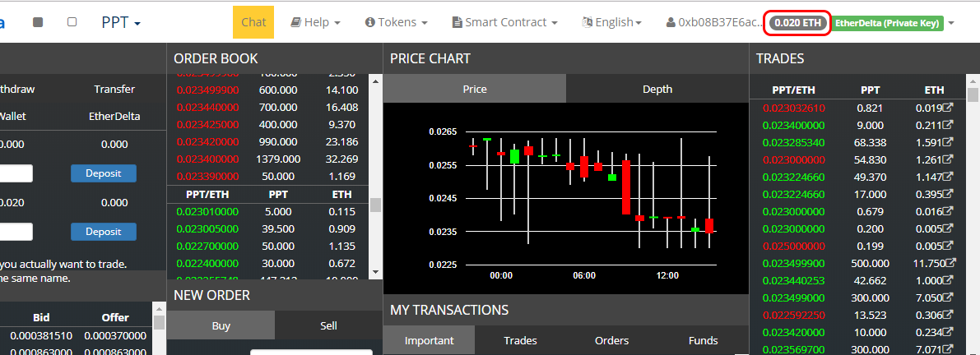Expand the Tokens menu
The width and height of the screenshot is (980, 355).
click(397, 22)
